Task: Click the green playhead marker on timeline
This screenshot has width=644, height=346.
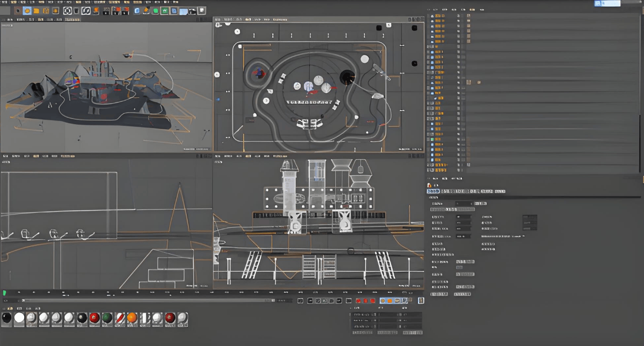Action: click(x=5, y=293)
